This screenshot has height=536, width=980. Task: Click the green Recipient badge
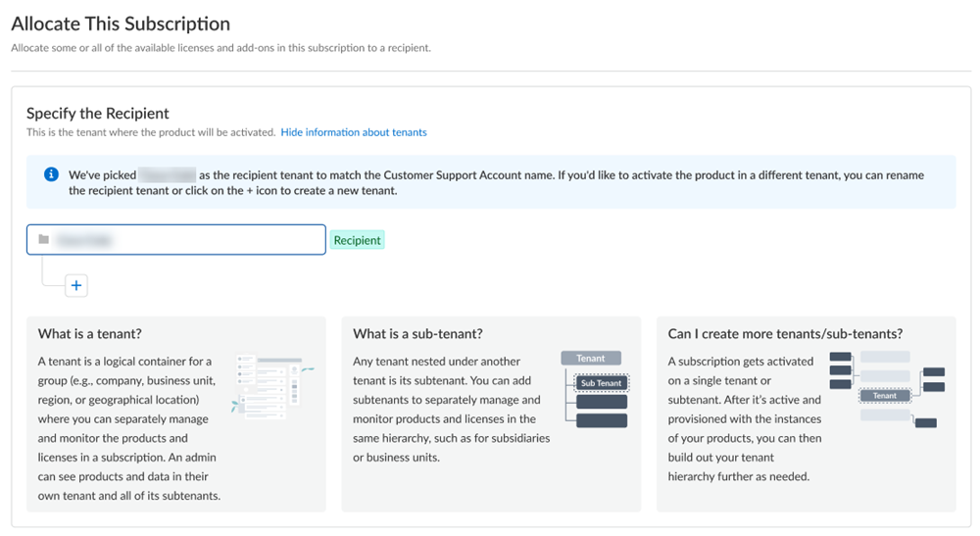click(x=357, y=240)
